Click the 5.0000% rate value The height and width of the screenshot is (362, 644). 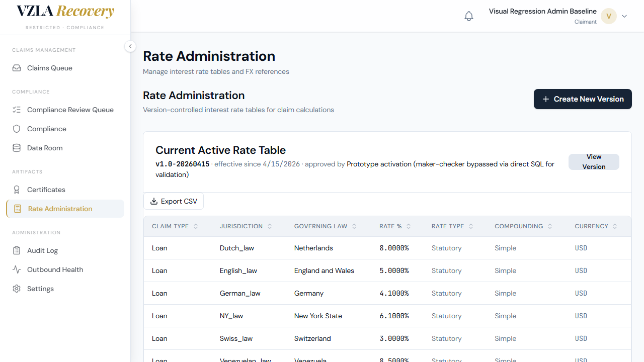394,270
